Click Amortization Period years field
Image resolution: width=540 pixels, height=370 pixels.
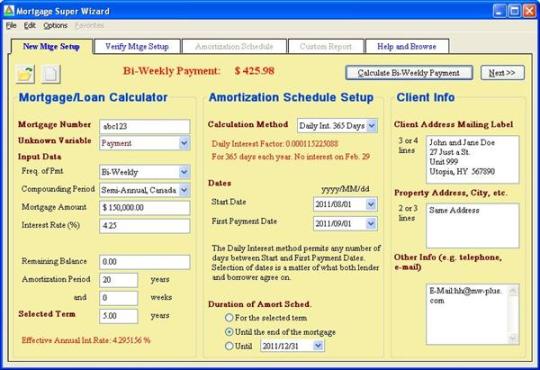118,280
